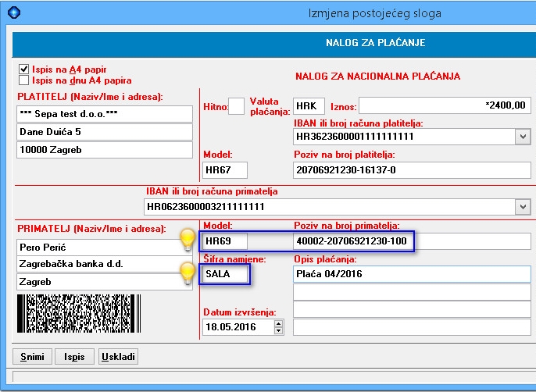Image resolution: width=536 pixels, height=392 pixels.
Task: Click the 2D barcode image
Action: pyautogui.click(x=79, y=313)
